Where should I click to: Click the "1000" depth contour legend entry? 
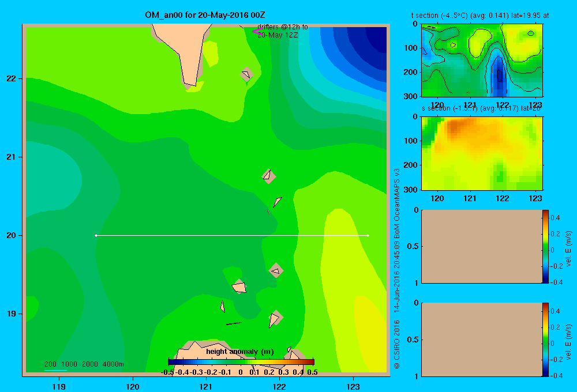click(x=69, y=364)
